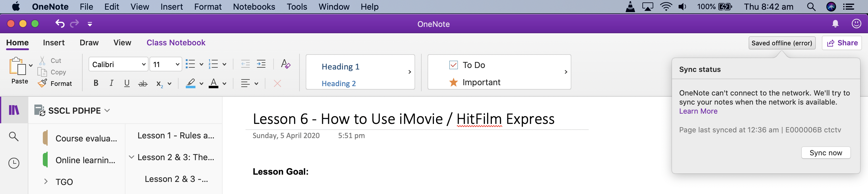Open bullet list style arrow

[201, 64]
